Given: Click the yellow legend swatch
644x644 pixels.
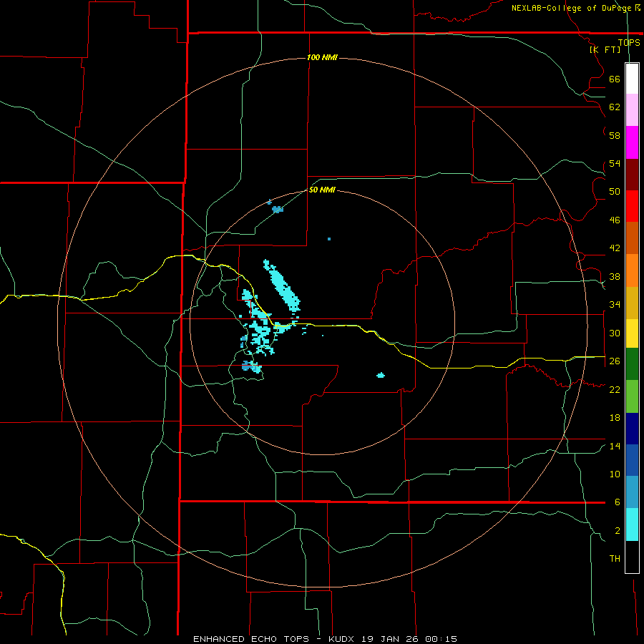Looking at the screenshot, I should [x=632, y=333].
